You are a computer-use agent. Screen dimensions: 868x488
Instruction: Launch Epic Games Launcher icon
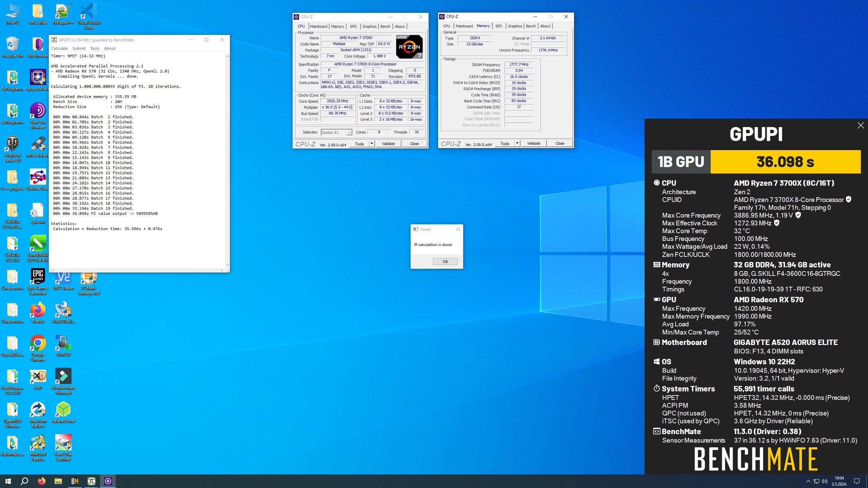click(38, 282)
